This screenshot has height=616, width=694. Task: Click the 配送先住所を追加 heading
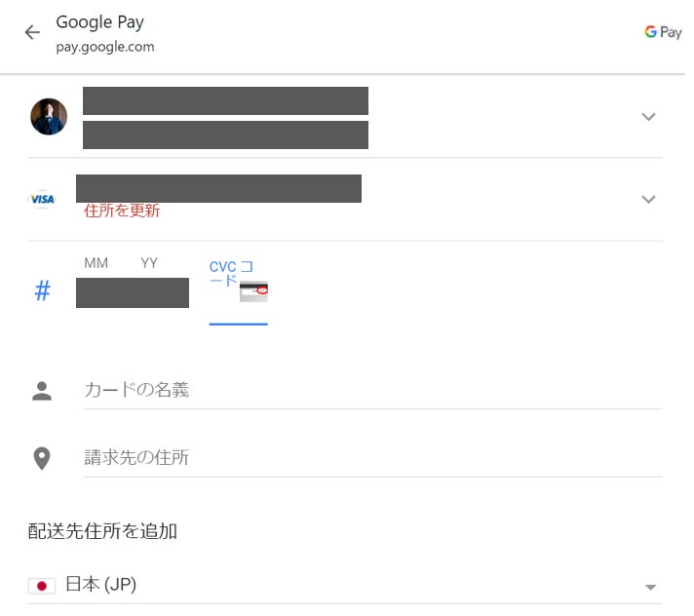point(102,531)
